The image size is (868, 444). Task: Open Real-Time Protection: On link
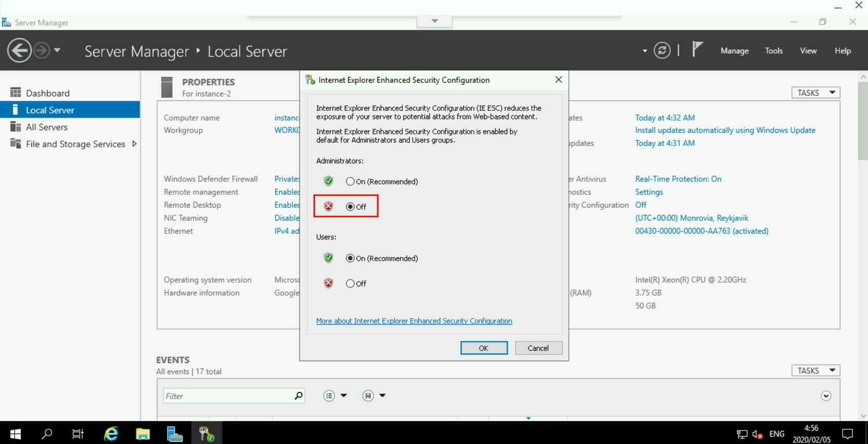678,179
